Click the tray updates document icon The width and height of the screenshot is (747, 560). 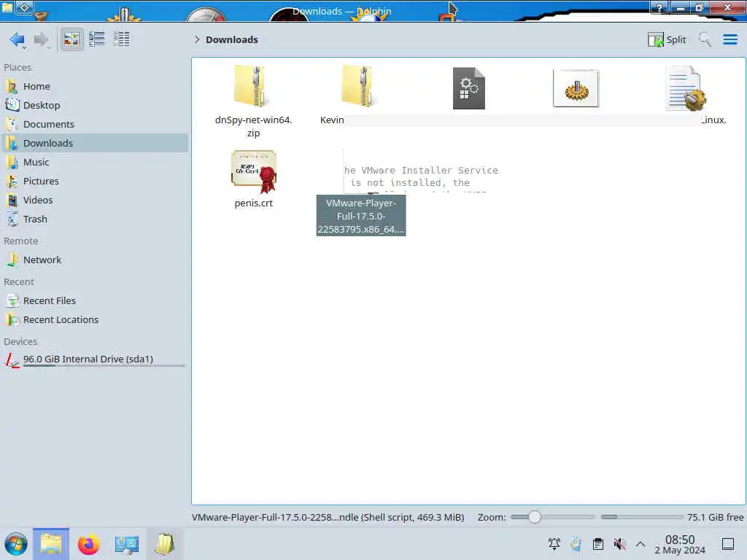click(576, 544)
